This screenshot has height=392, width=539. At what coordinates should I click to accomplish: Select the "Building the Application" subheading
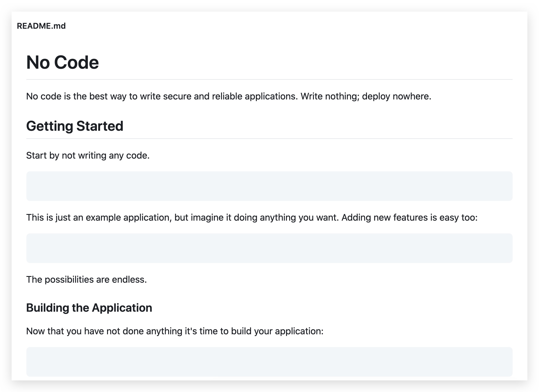click(x=89, y=308)
